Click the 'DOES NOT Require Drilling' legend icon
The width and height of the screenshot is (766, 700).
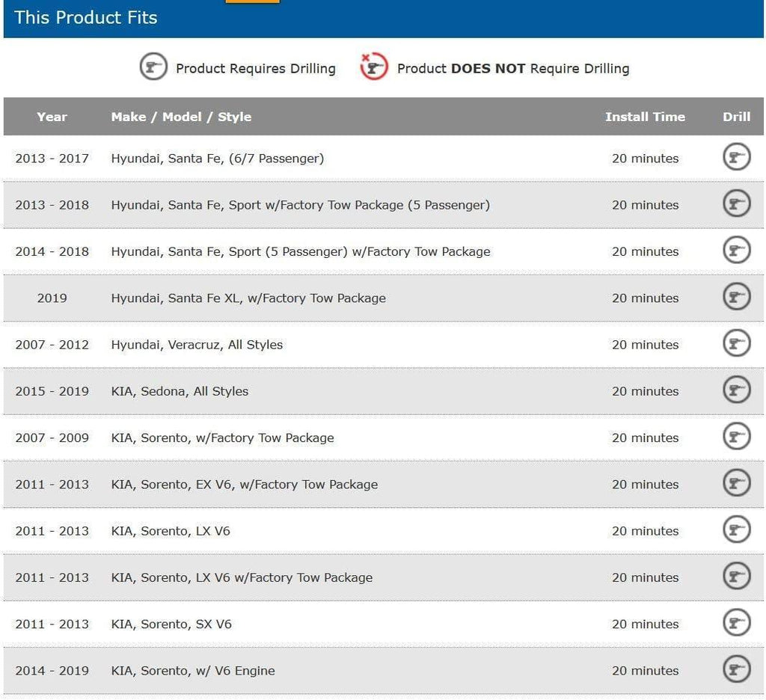click(374, 68)
